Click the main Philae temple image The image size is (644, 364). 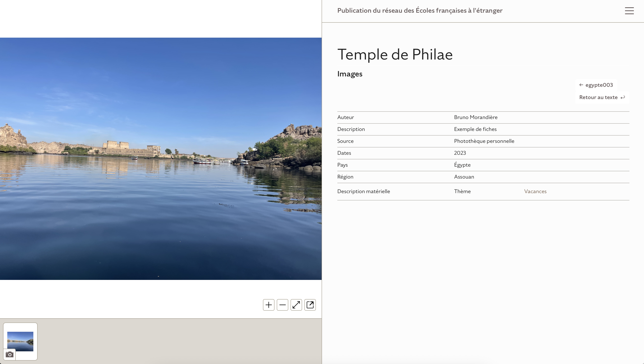161,159
